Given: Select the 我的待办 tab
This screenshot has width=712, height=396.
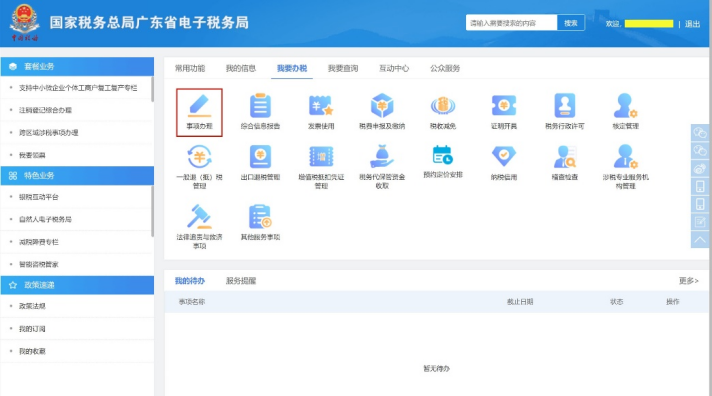Looking at the screenshot, I should [x=190, y=281].
